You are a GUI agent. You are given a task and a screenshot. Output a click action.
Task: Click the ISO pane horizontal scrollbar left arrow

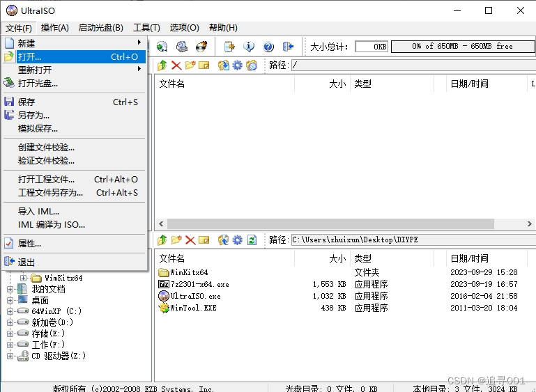[x=161, y=224]
